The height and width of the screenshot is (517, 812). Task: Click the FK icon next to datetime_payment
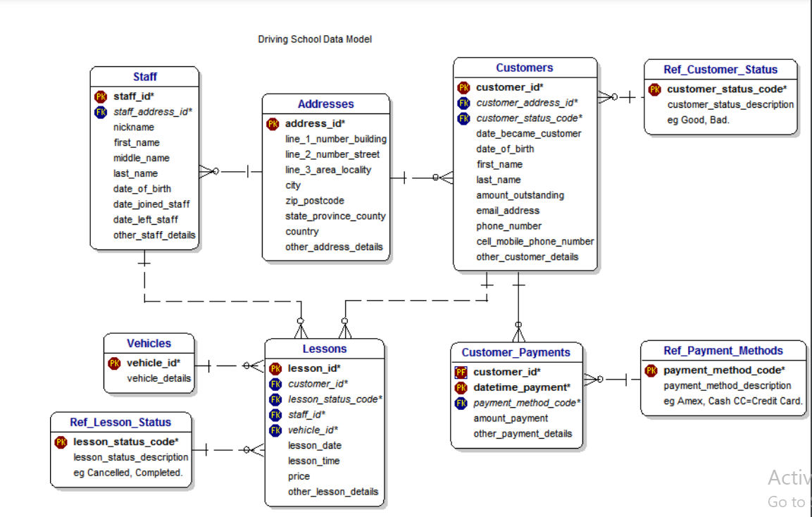click(x=461, y=387)
